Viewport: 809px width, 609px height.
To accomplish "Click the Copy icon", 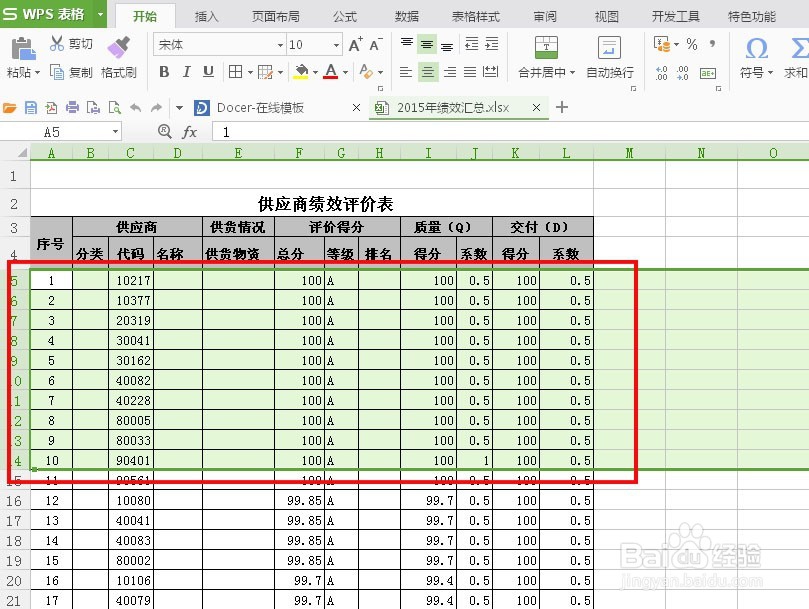I will [57, 72].
